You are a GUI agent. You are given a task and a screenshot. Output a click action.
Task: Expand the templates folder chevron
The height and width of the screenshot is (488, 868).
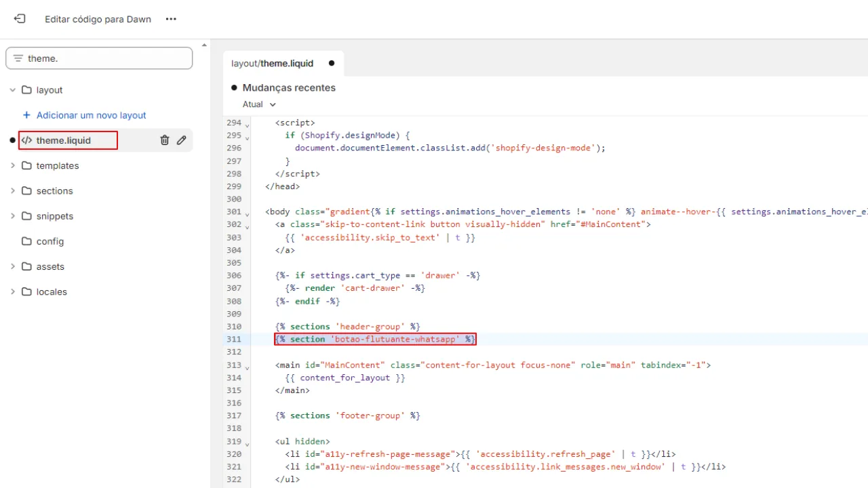pyautogui.click(x=12, y=165)
